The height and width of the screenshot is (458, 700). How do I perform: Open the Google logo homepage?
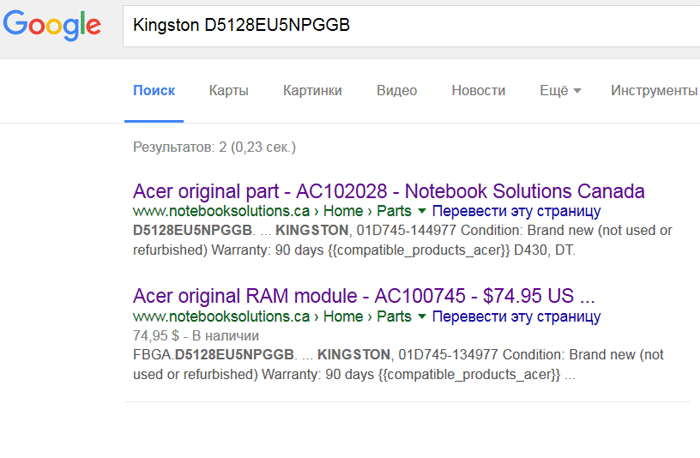(x=52, y=25)
